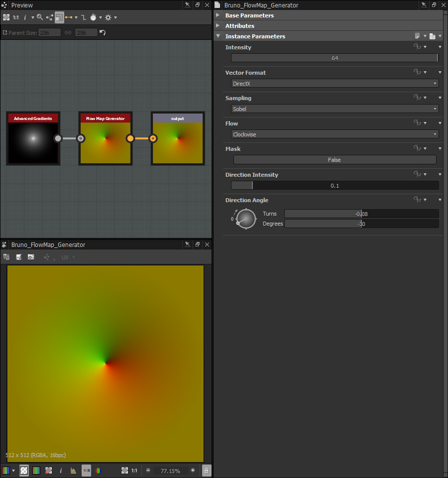
Task: Change the Sampling mode from Sobel
Action: [335, 109]
